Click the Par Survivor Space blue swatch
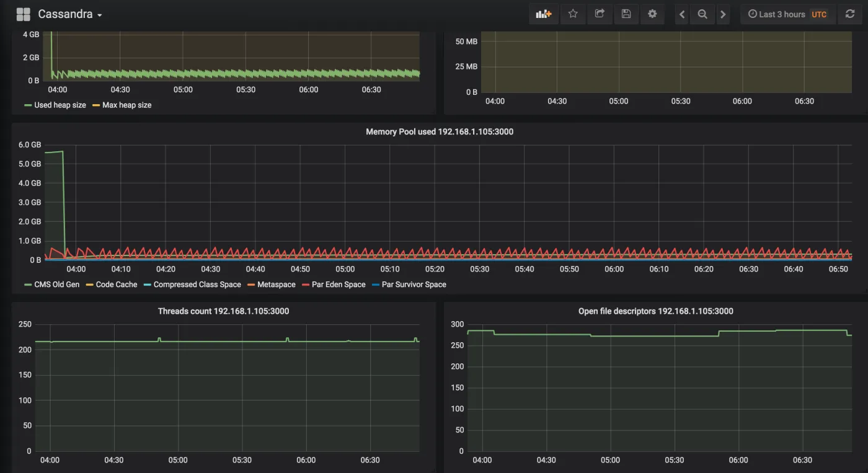Viewport: 868px width, 473px height. click(x=375, y=285)
